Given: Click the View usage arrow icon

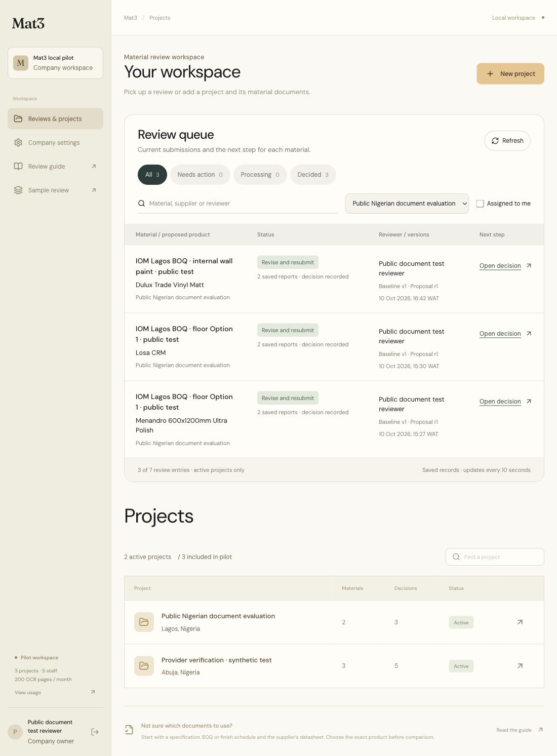Looking at the screenshot, I should (x=93, y=692).
